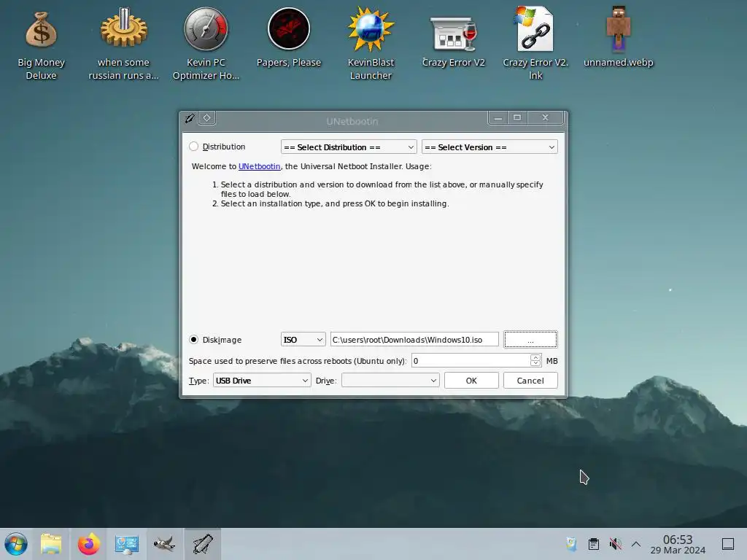Click the persistence space MB field
The width and height of the screenshot is (747, 560).
[471, 360]
